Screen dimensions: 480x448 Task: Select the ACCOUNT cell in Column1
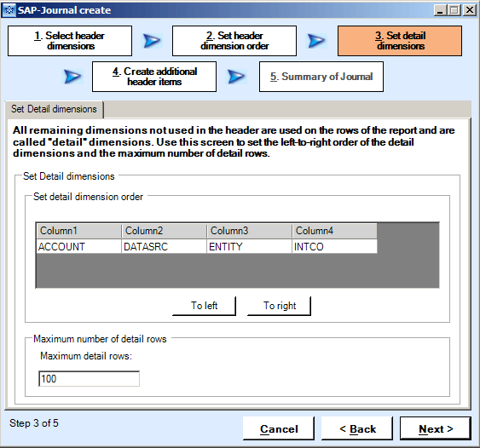pyautogui.click(x=79, y=246)
